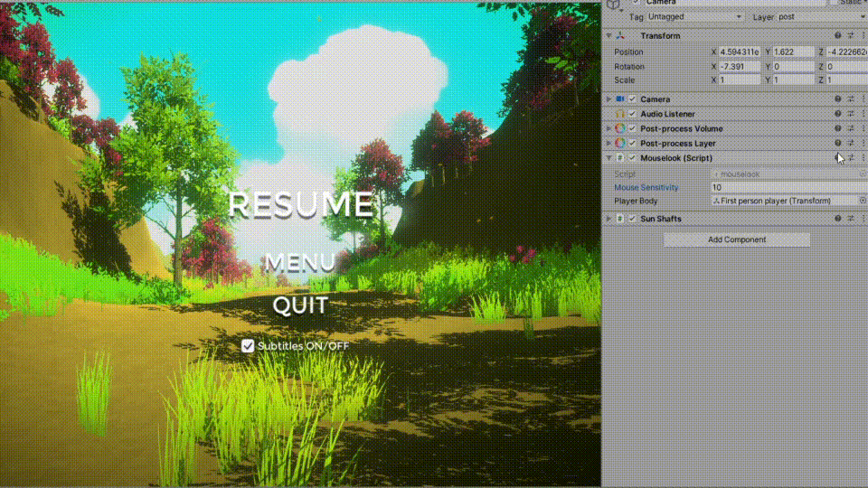This screenshot has width=868, height=488.
Task: Open the Layer dropdown showing post
Action: (822, 16)
